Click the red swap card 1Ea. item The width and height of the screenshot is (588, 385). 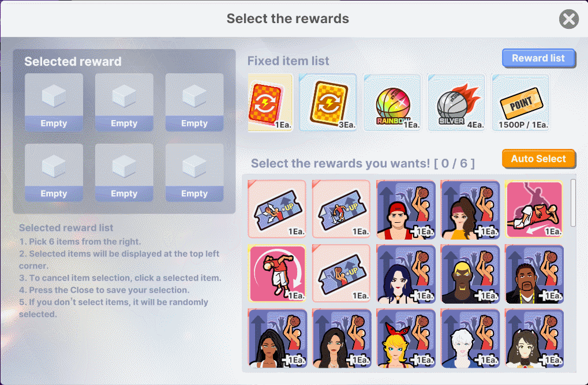[x=270, y=102]
